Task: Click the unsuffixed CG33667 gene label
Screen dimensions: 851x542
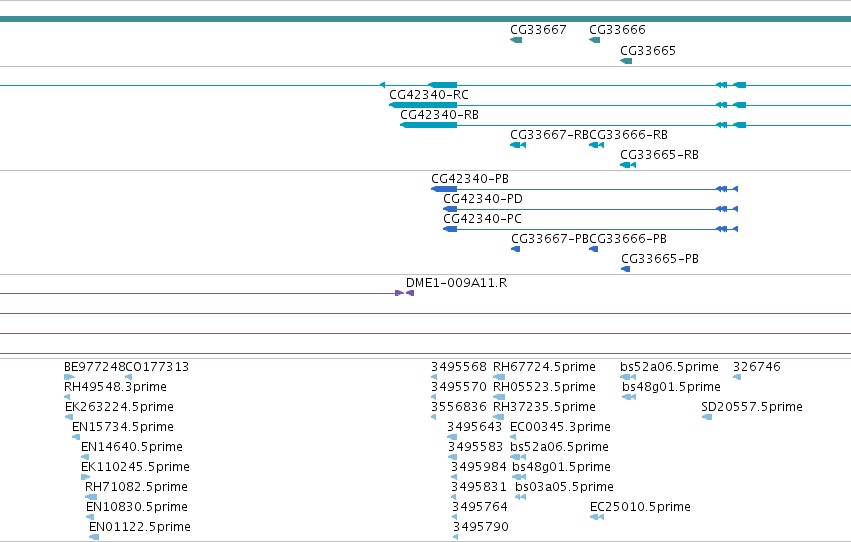Action: 538,30
